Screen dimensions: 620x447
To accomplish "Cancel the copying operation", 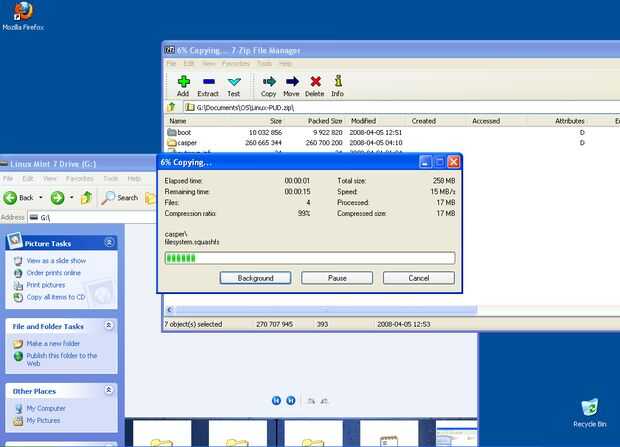I will [x=419, y=278].
